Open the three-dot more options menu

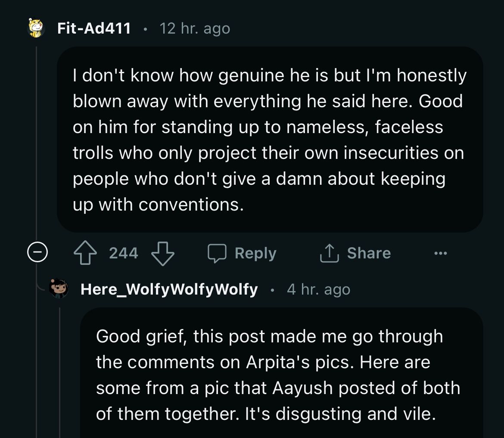441,254
